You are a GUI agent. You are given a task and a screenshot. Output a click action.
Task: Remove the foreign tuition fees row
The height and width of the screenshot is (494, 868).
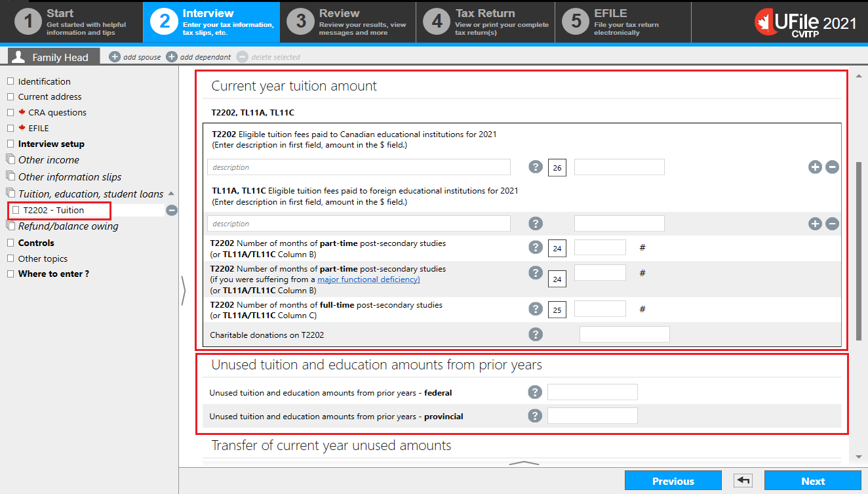tap(832, 224)
